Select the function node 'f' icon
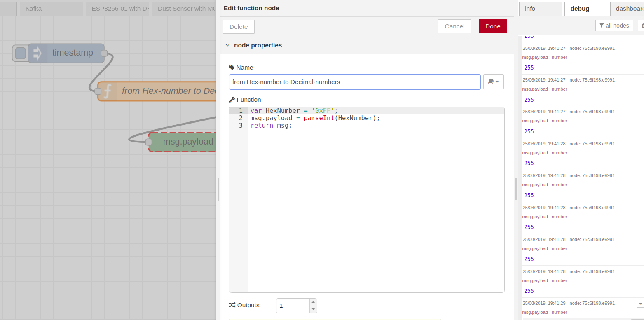644x320 pixels. [x=107, y=91]
